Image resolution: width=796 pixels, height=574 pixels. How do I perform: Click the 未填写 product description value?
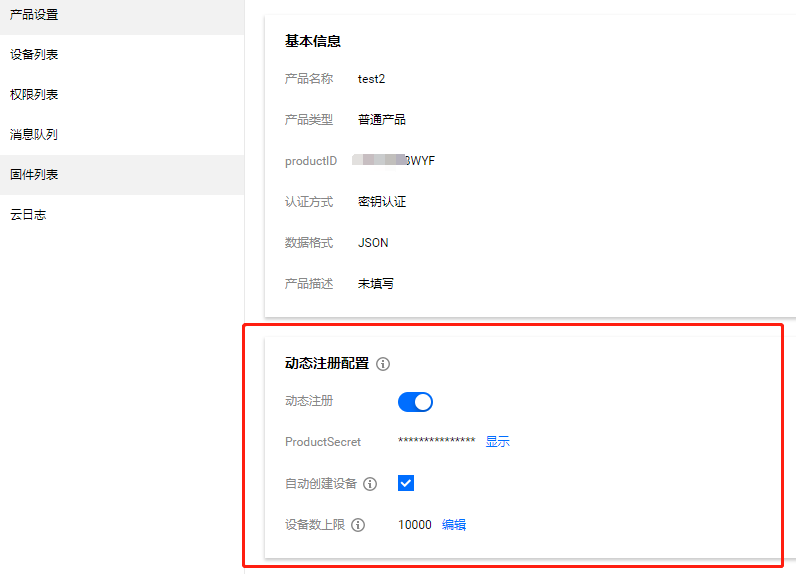coord(376,284)
